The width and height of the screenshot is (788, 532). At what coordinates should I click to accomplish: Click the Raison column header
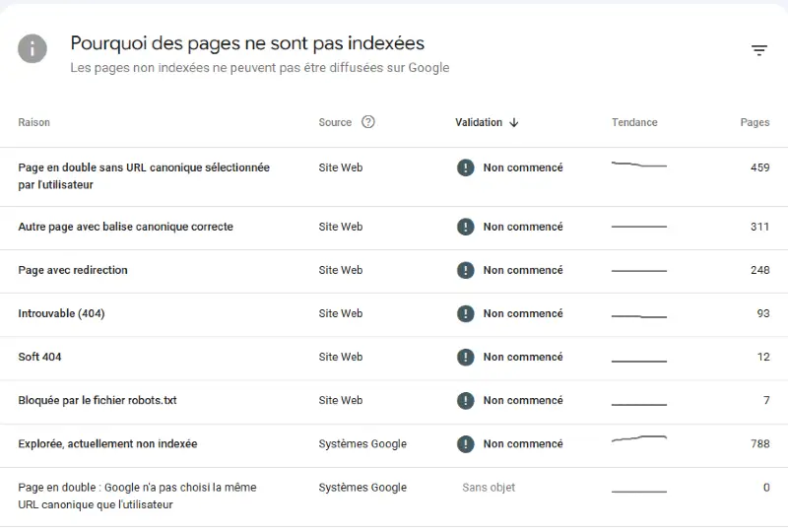pos(33,122)
